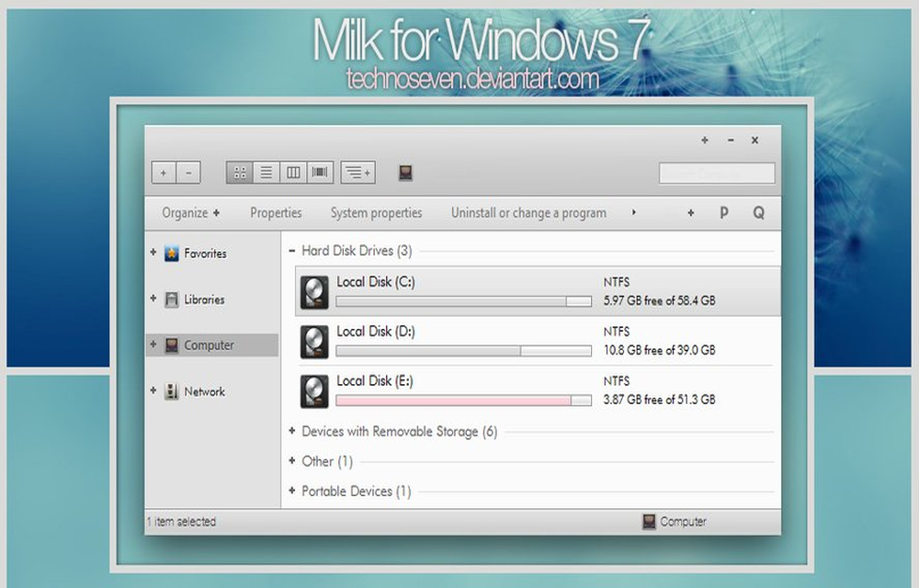Click Uninstall or change a program

point(528,212)
